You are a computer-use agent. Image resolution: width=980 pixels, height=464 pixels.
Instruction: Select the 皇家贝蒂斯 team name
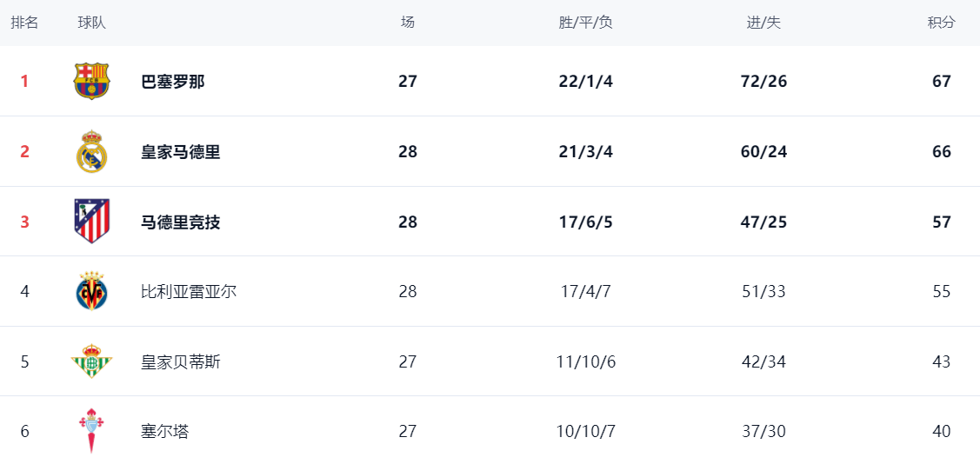181,362
